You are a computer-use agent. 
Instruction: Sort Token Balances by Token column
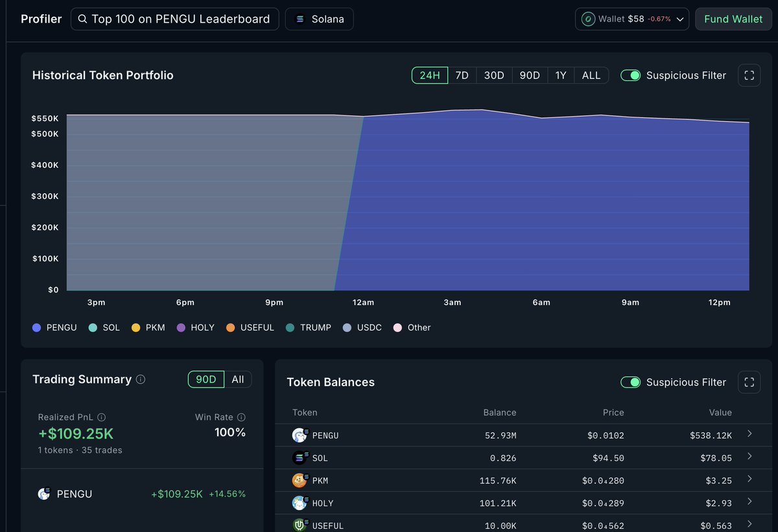pos(305,413)
